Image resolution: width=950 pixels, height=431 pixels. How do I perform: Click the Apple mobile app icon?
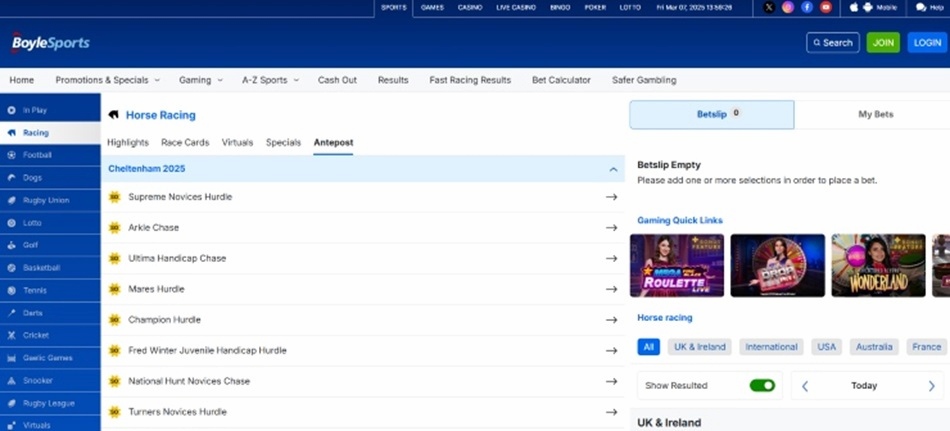point(853,7)
